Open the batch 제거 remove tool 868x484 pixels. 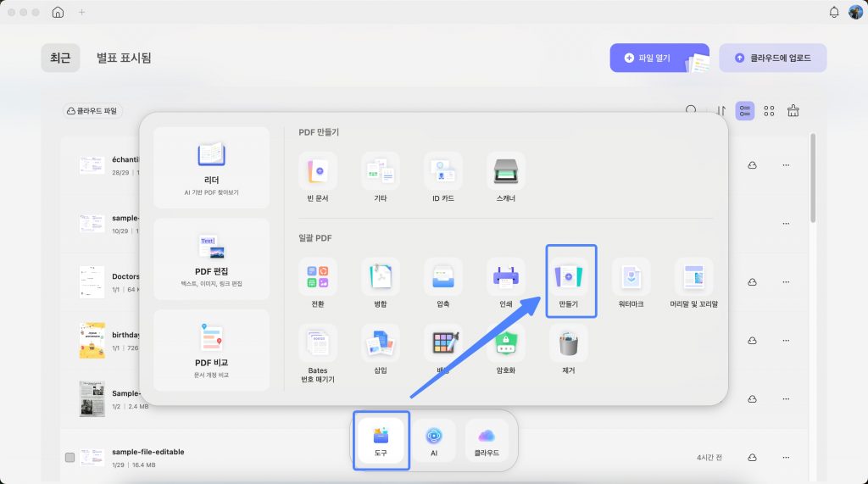point(569,349)
